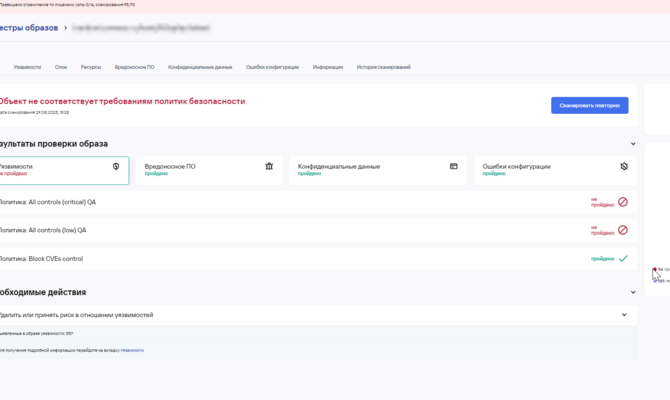The width and height of the screenshot is (670, 400).
Task: Click пройдено status for Block CVEs control
Action: (x=602, y=259)
